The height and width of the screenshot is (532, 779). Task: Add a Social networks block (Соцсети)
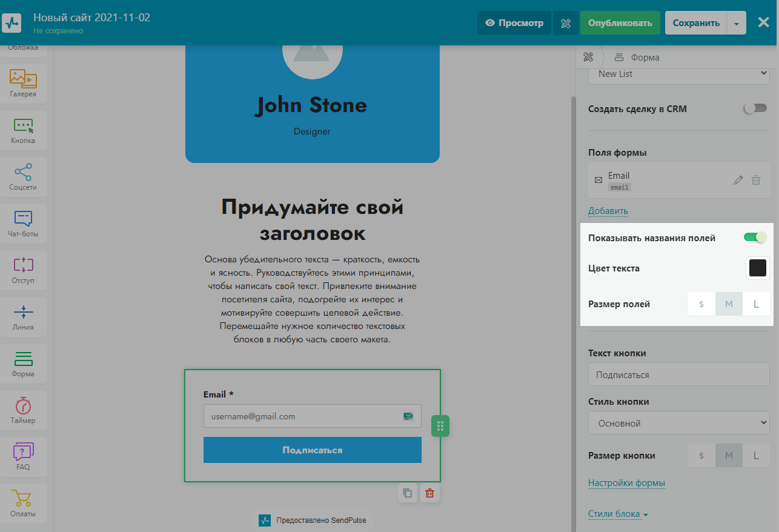click(x=23, y=176)
